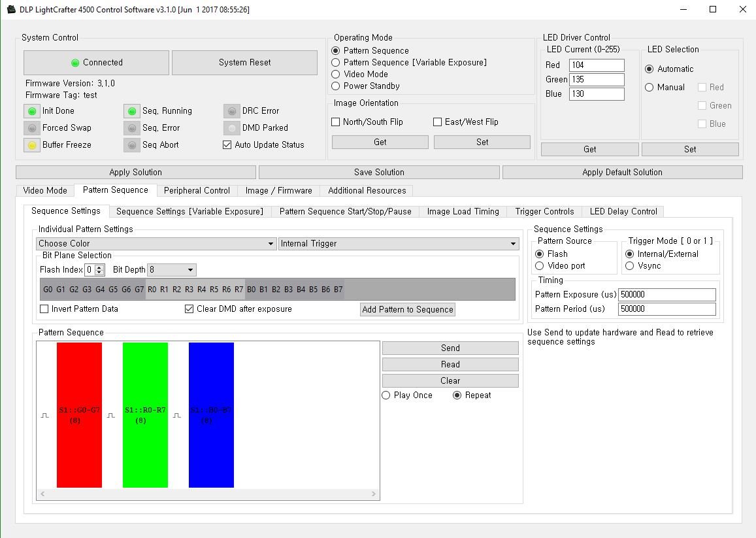Open the Bit Depth dropdown
Screen dimensions: 756x538
[x=172, y=270]
